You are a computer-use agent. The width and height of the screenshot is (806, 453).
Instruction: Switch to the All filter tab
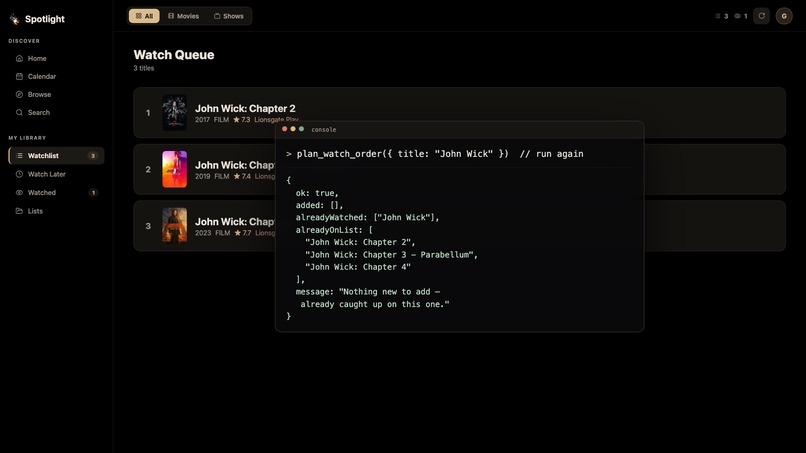click(x=144, y=16)
